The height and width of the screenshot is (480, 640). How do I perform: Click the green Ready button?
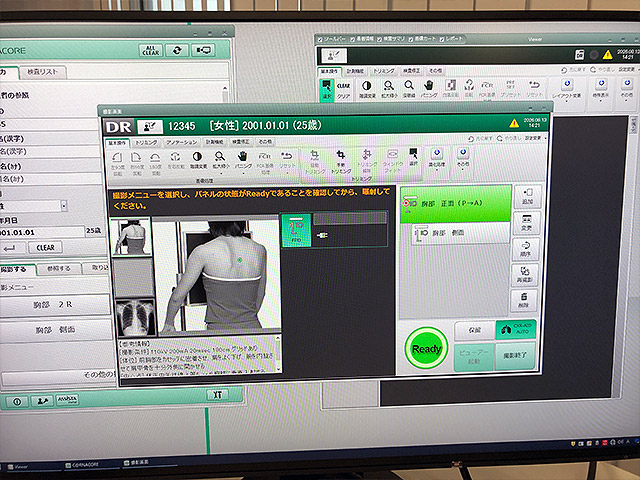(x=426, y=348)
